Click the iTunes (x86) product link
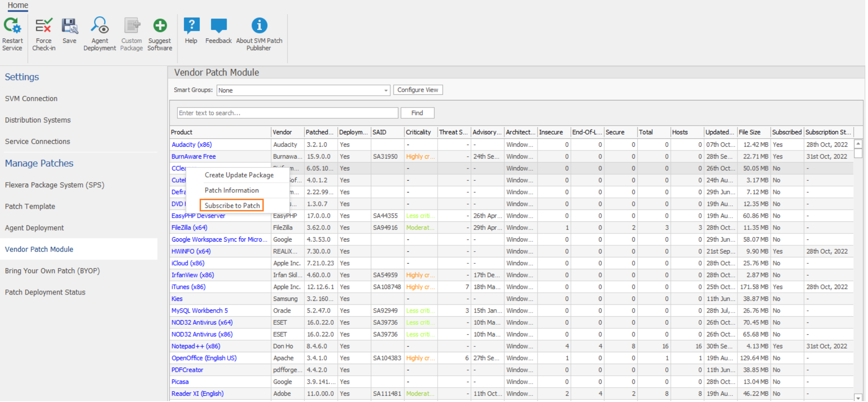 click(x=188, y=287)
